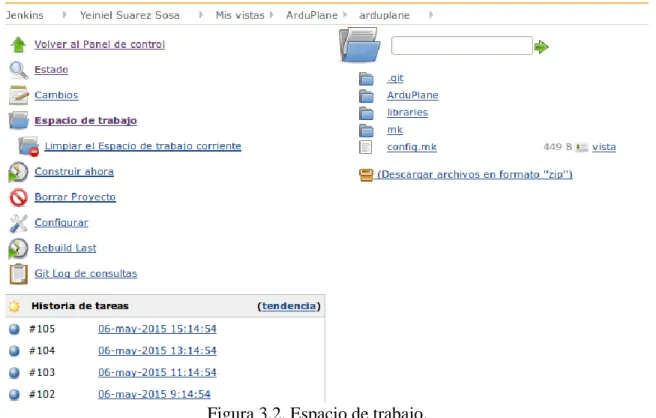
Task: Click the blue status ball for build #104
Action: click(x=14, y=351)
